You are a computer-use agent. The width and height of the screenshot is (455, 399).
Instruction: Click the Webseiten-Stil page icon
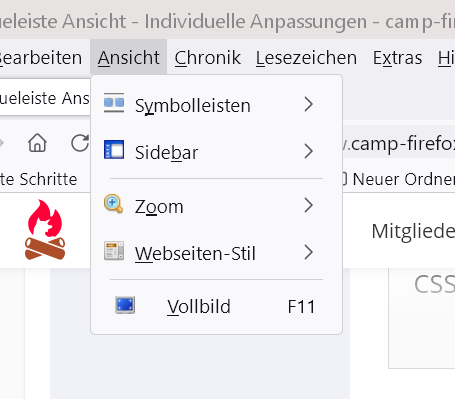pyautogui.click(x=114, y=251)
